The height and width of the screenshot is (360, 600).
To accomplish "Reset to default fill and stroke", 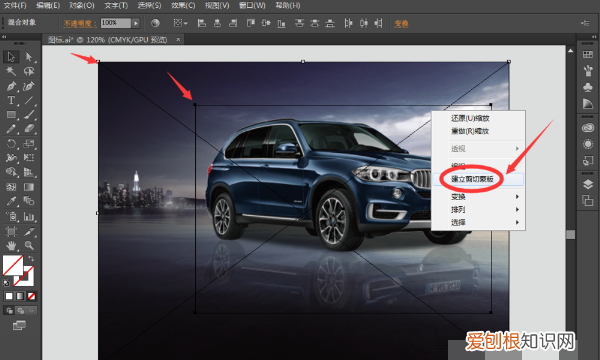I will (x=7, y=283).
